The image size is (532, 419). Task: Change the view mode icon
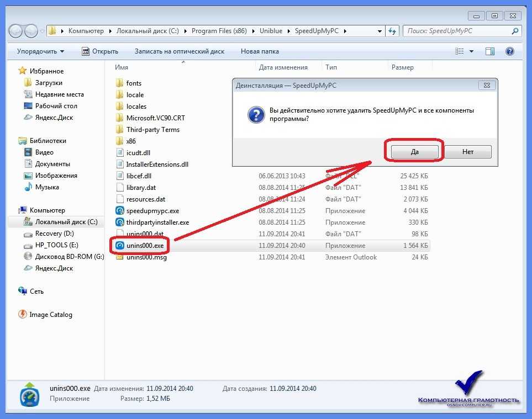click(x=460, y=51)
